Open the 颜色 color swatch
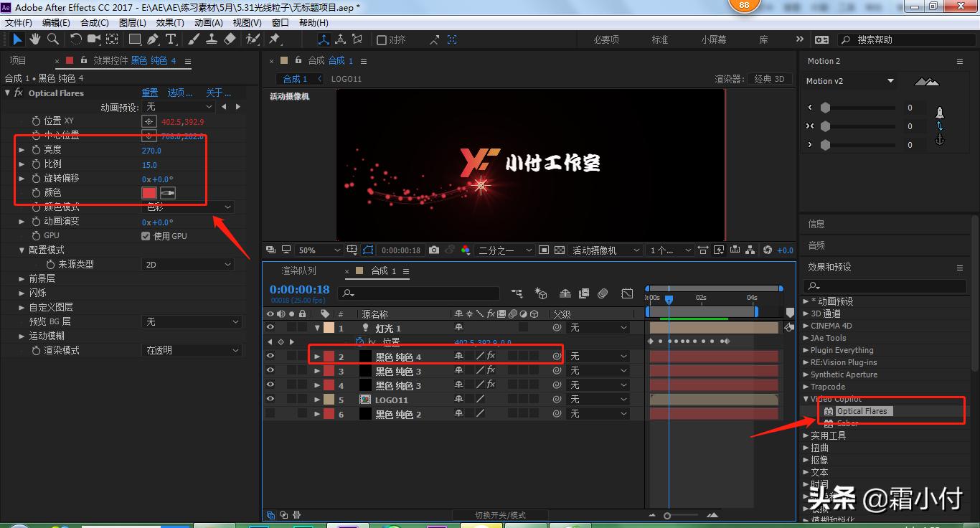This screenshot has height=528, width=980. (x=148, y=192)
